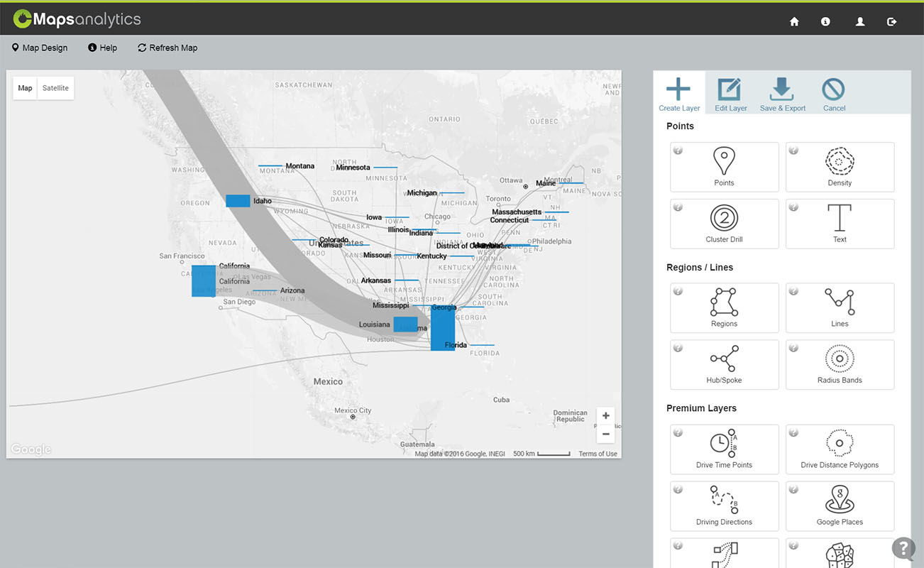Click the Montana map label
Viewport: 924px width, 568px height.
point(299,166)
